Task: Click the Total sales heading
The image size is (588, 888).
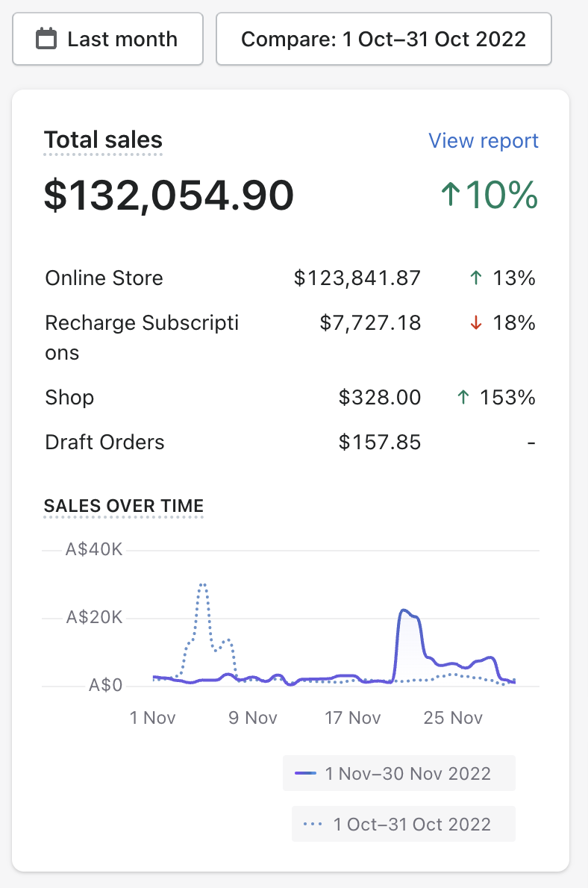Action: [x=103, y=140]
